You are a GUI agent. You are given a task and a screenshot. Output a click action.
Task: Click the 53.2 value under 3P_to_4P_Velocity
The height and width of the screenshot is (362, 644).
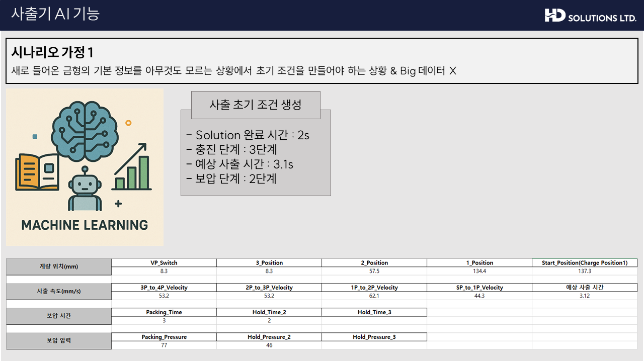click(164, 296)
